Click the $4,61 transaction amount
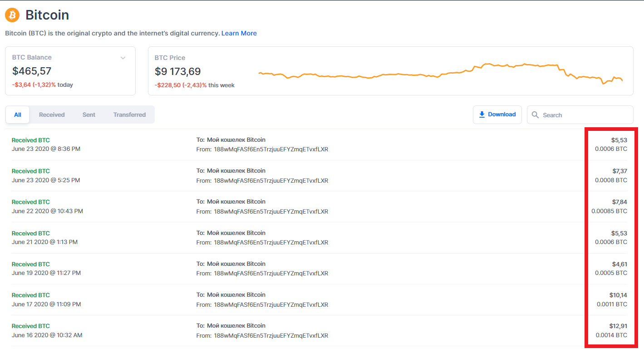The width and height of the screenshot is (644, 349). coord(619,264)
